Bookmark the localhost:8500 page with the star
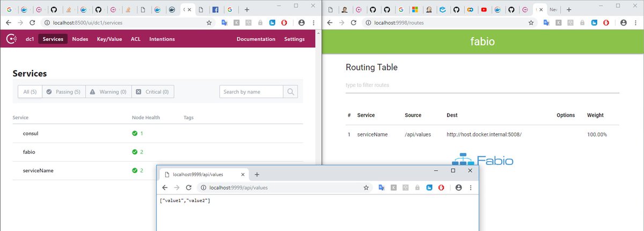This screenshot has width=644, height=231. 209,23
